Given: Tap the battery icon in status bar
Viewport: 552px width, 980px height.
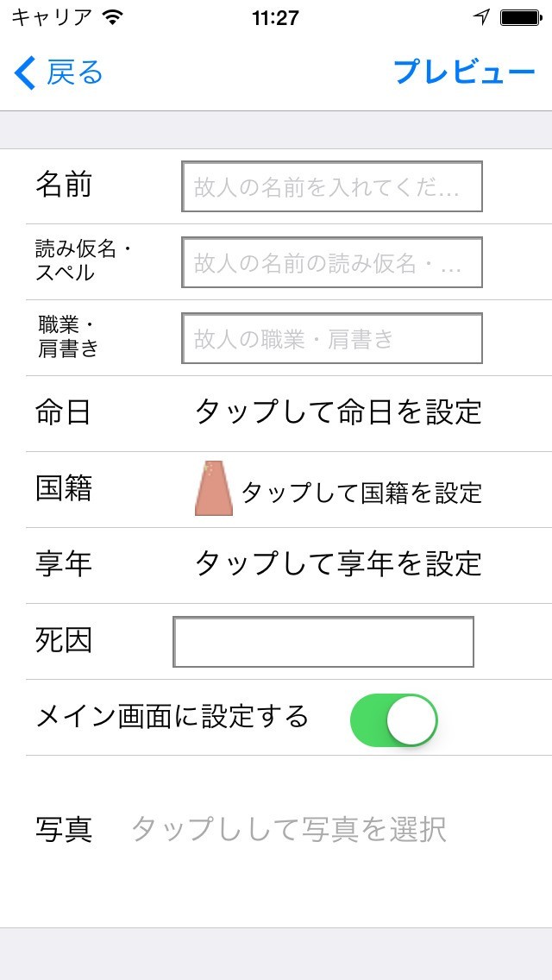Looking at the screenshot, I should coord(520,17).
